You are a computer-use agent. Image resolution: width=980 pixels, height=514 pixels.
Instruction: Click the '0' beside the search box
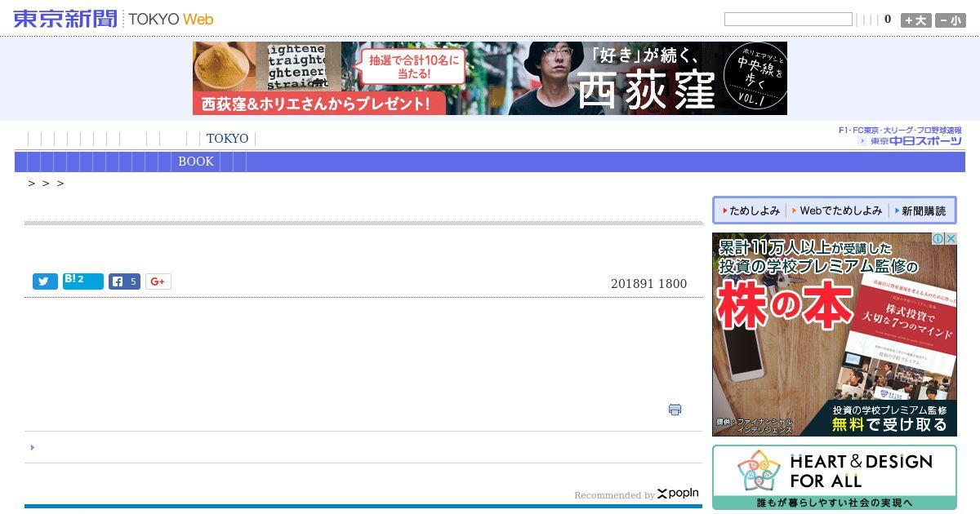tap(888, 20)
